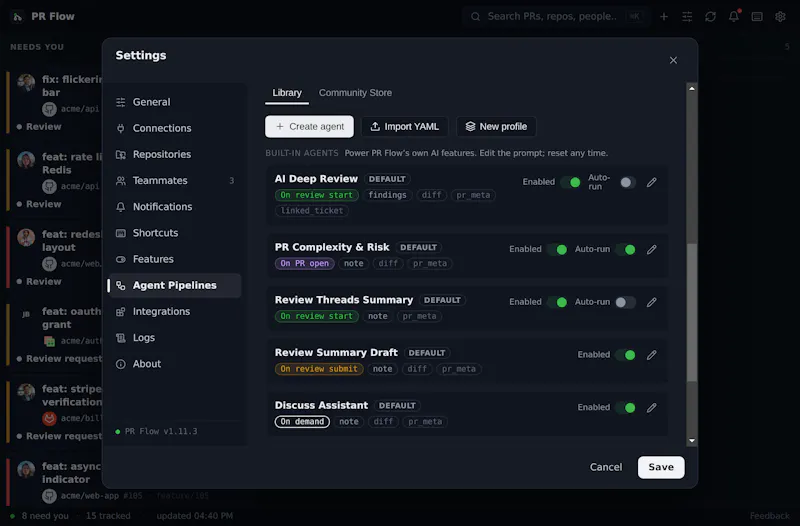Click the On demand trigger tag
800x526 pixels.
pyautogui.click(x=302, y=422)
